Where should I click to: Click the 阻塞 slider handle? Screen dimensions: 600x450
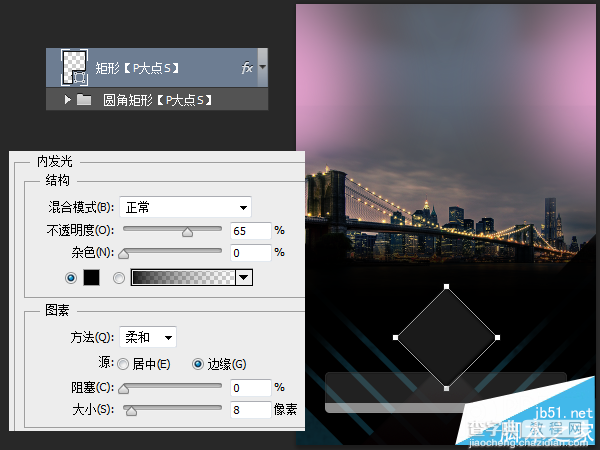coord(123,389)
